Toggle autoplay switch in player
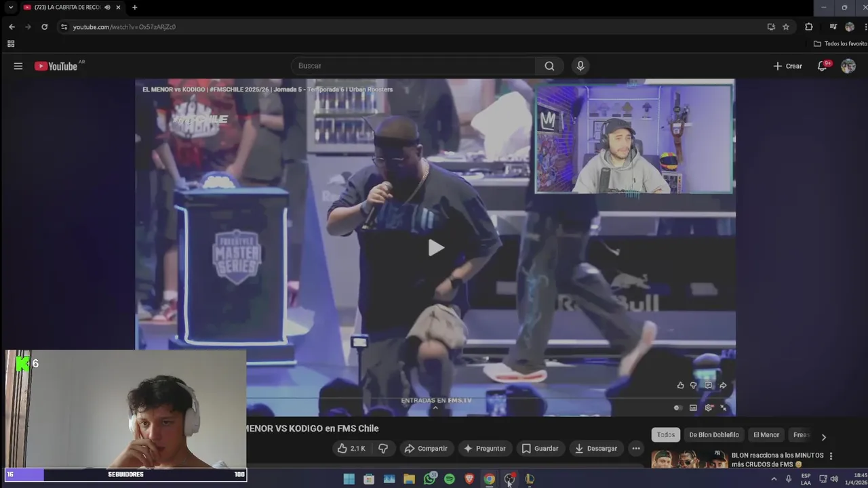This screenshot has height=488, width=868. pyautogui.click(x=677, y=407)
